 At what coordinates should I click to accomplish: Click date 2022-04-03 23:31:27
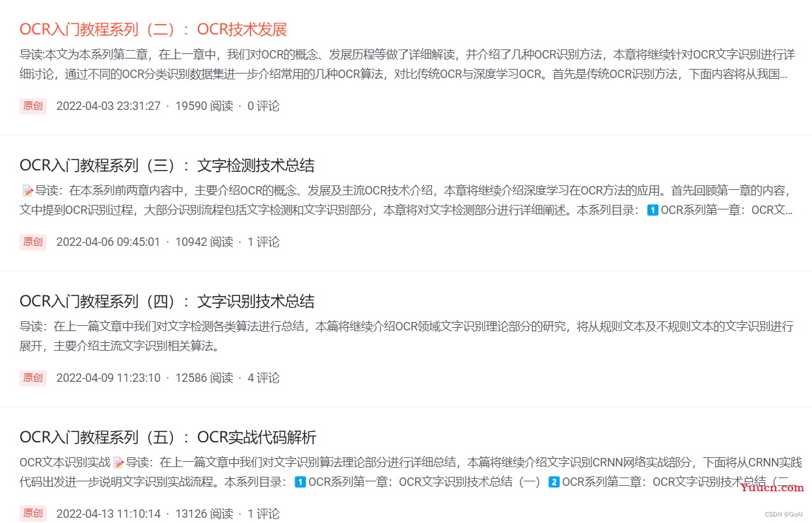pos(109,106)
